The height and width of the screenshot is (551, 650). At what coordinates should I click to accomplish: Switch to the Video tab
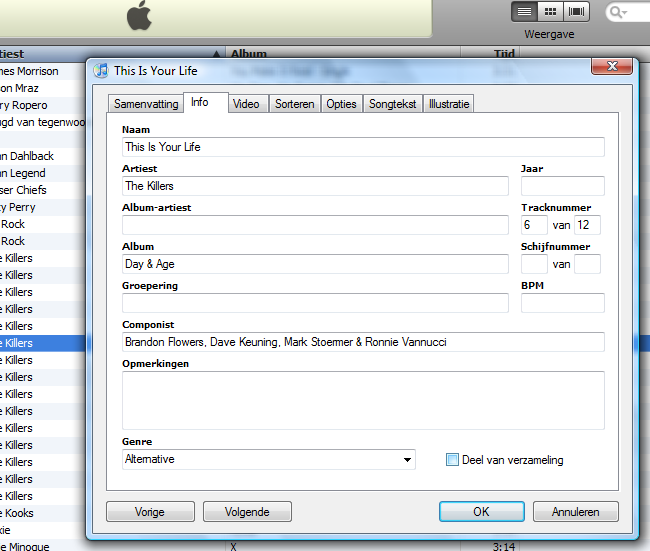(248, 104)
